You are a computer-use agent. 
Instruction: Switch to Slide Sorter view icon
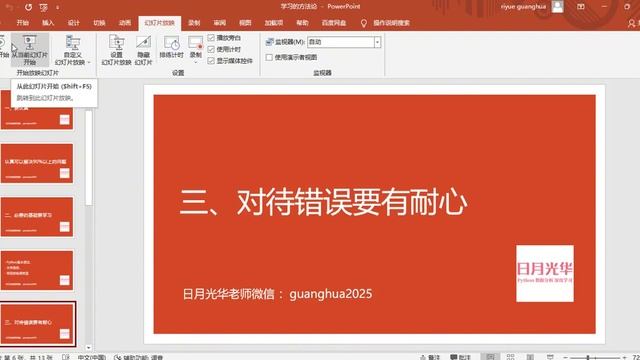tap(511, 357)
